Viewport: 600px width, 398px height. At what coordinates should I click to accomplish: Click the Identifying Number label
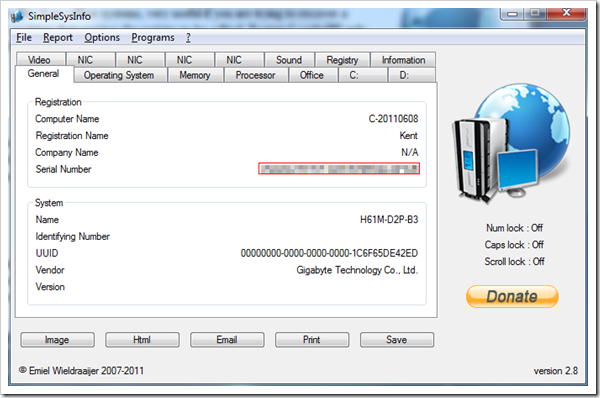[x=73, y=237]
